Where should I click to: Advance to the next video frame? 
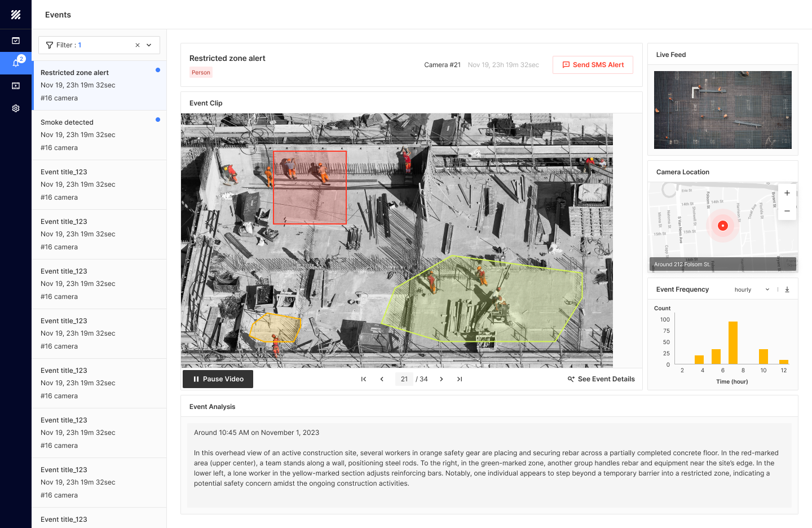click(x=442, y=379)
